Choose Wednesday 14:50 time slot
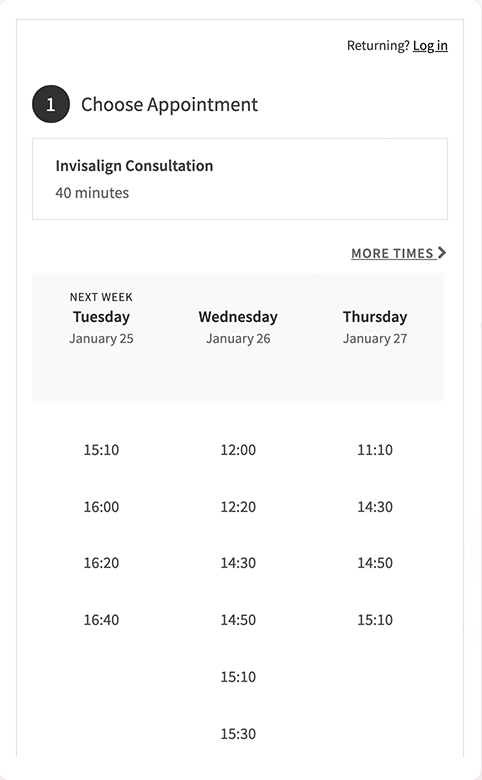 [x=238, y=620]
